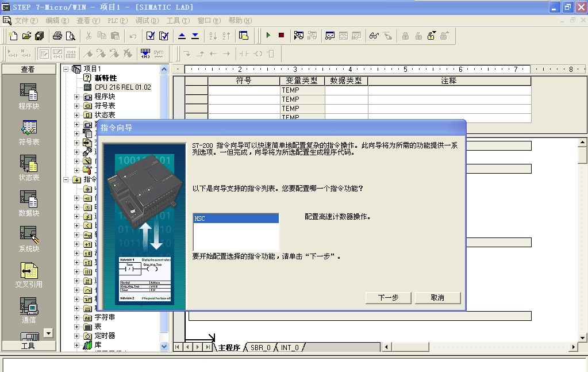The image size is (588, 372).
Task: Stop PLC with red square icon
Action: 281,36
